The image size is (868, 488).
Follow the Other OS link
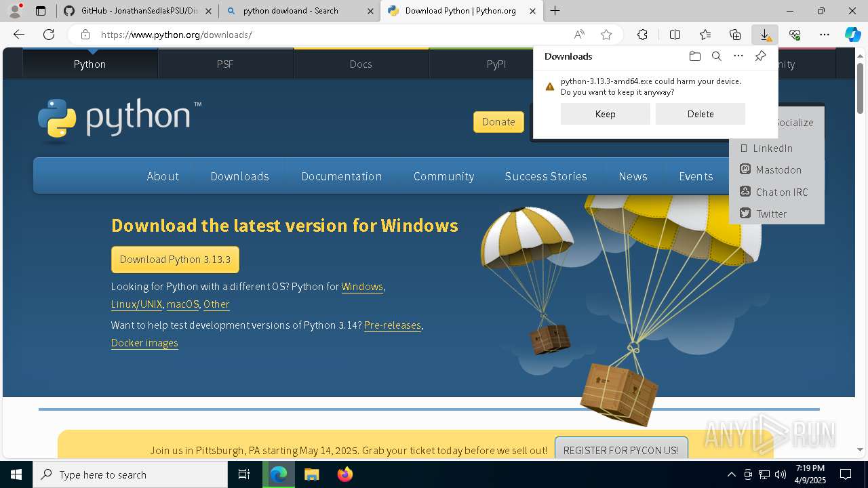(x=216, y=304)
